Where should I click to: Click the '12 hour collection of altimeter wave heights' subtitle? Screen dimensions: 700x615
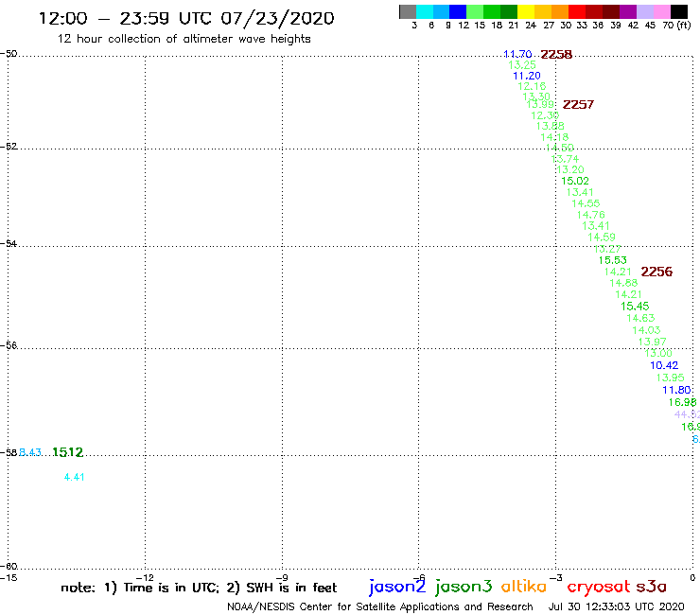pos(184,39)
